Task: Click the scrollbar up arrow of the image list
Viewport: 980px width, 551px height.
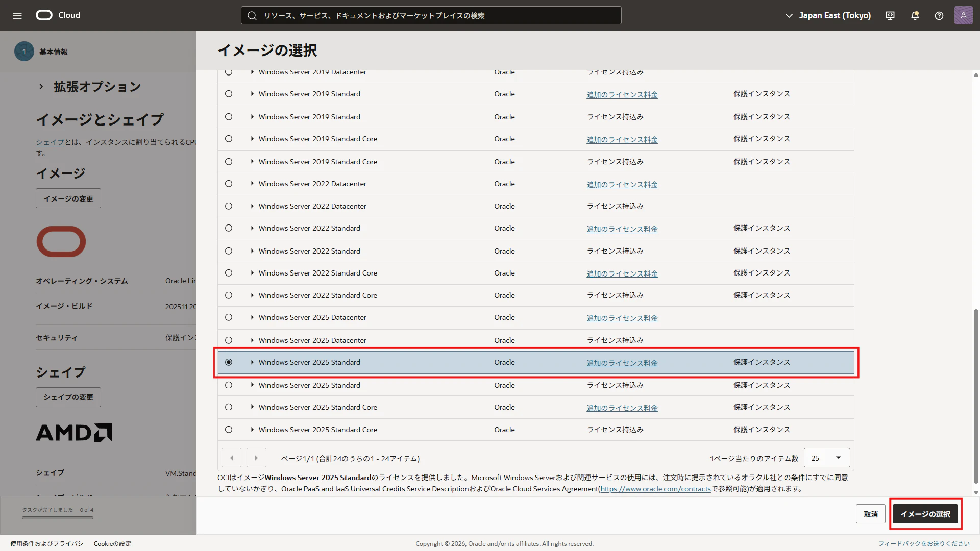Action: [976, 75]
